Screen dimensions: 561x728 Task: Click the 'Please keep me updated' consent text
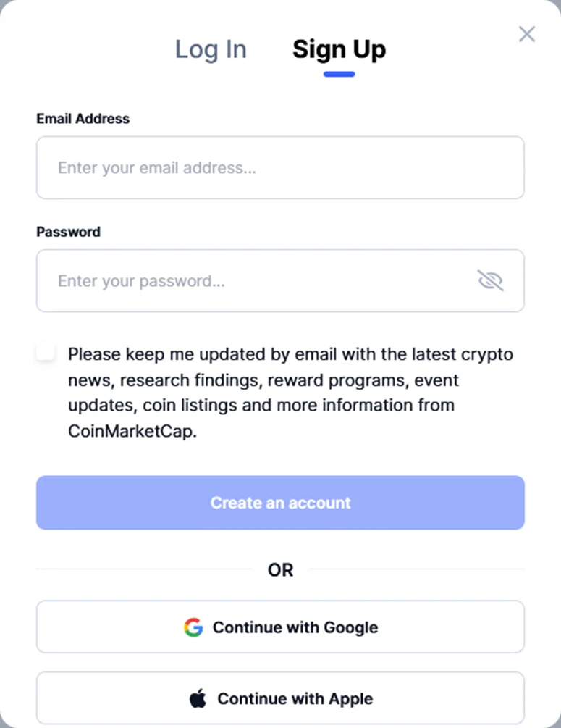coord(290,393)
